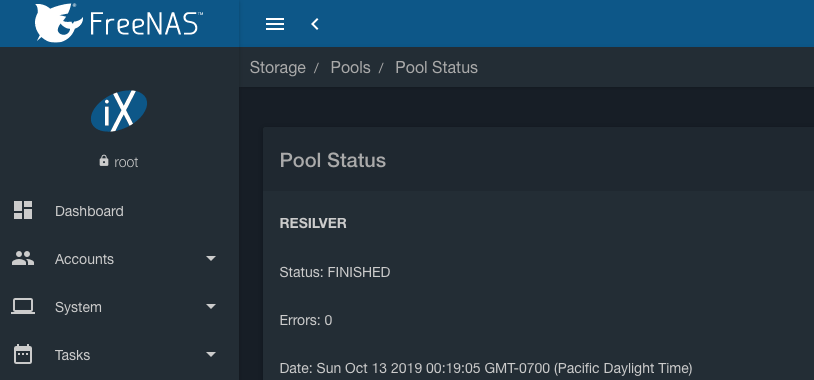Expand the Tasks dropdown arrow
814x380 pixels.
(x=211, y=355)
